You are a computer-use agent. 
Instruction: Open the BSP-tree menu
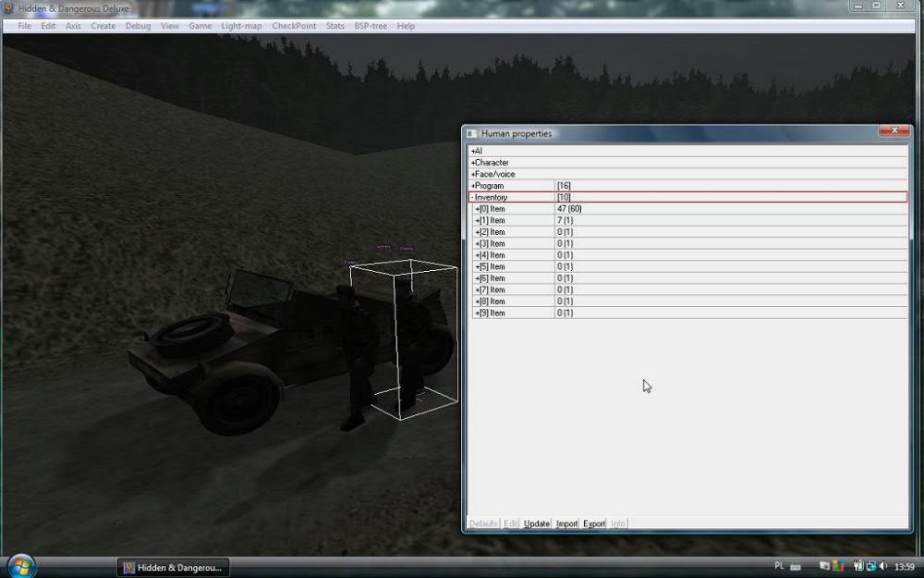[371, 26]
